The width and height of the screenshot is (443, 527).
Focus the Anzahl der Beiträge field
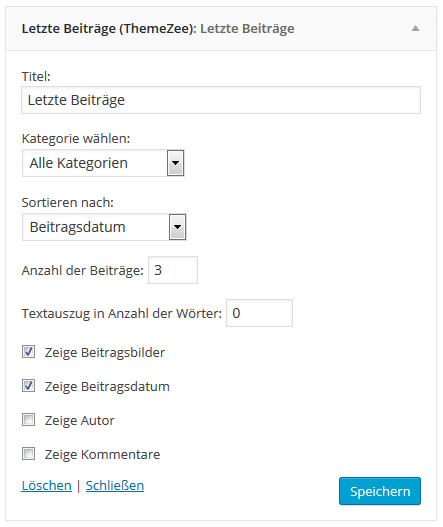(x=173, y=270)
